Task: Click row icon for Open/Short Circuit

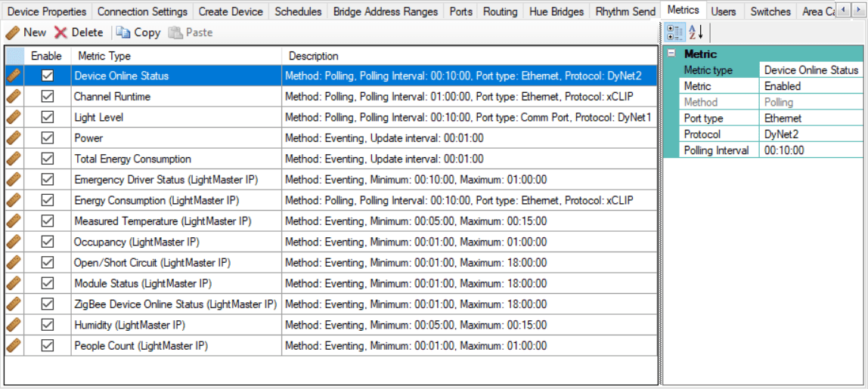Action: pyautogui.click(x=14, y=263)
